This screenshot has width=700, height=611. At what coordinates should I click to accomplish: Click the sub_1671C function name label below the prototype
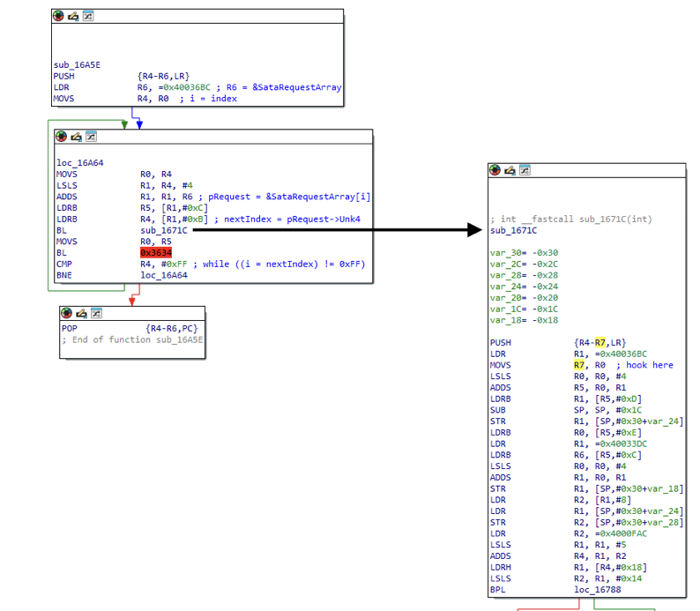tap(513, 230)
